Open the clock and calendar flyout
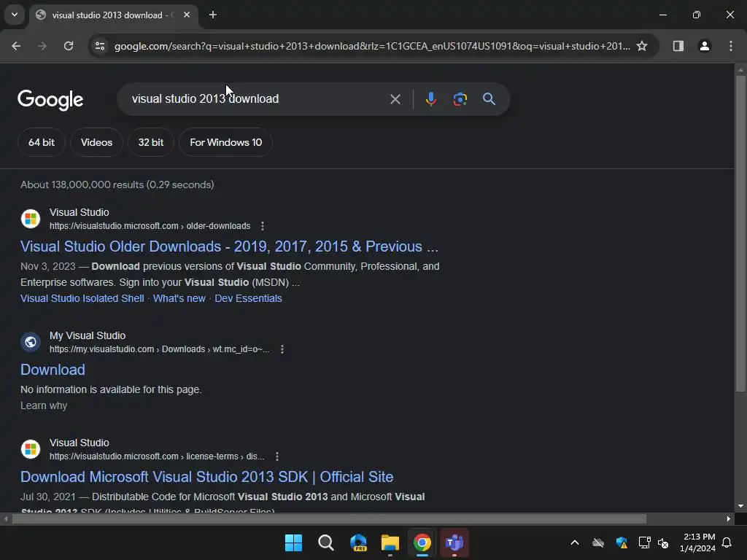This screenshot has height=560, width=747. pos(698,542)
